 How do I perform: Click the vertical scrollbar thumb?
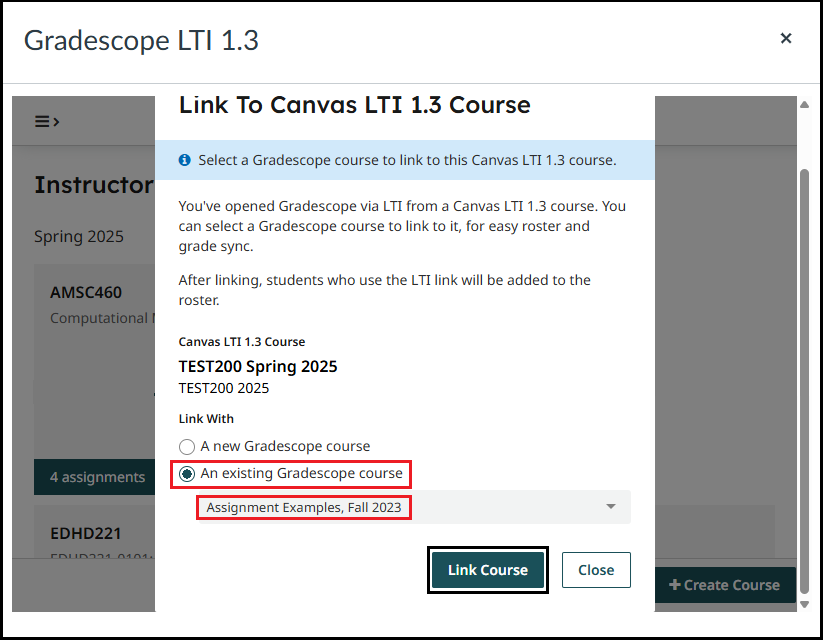pyautogui.click(x=804, y=381)
